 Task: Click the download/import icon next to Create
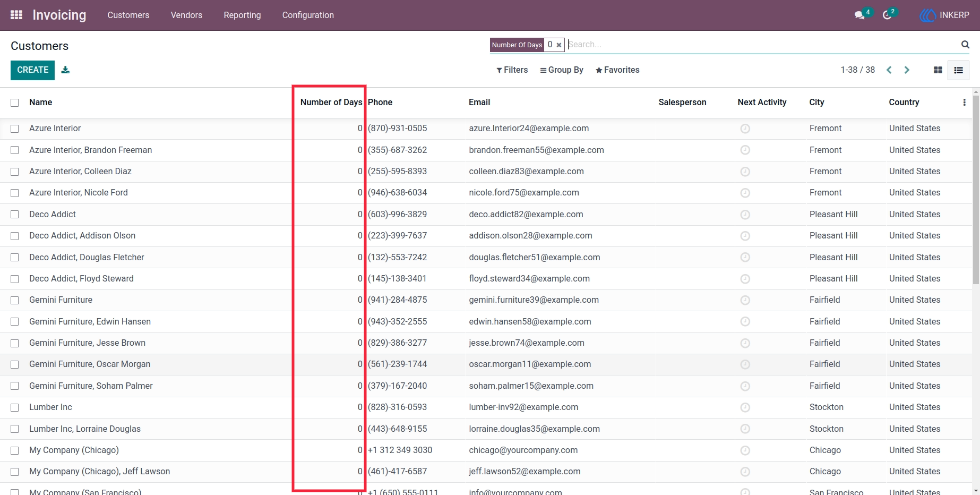click(65, 70)
